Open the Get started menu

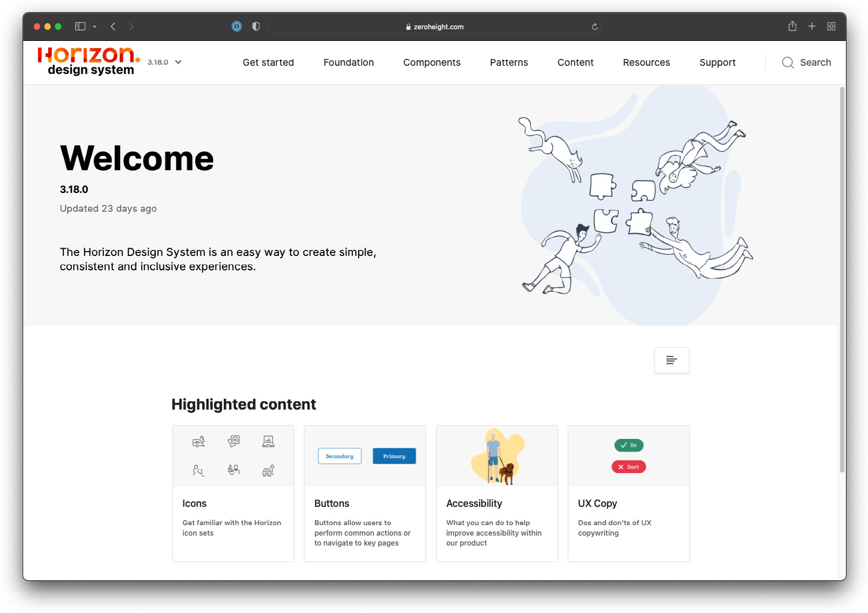pyautogui.click(x=268, y=62)
